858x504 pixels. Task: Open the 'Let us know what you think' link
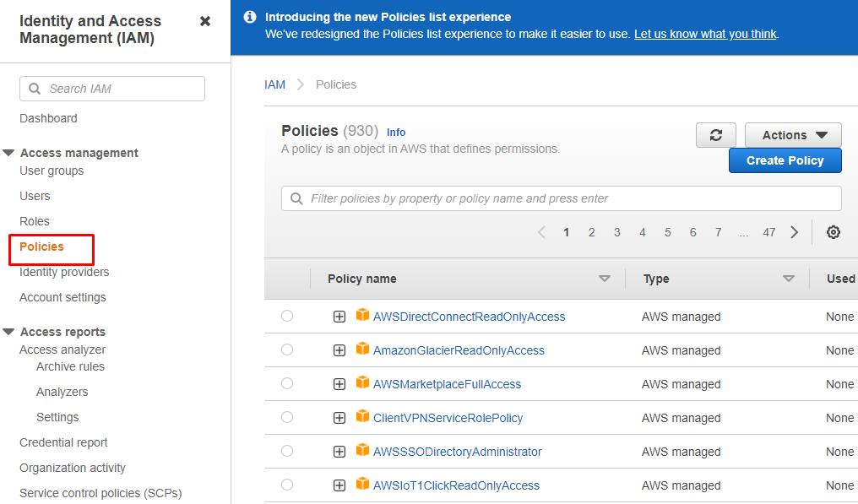[705, 34]
